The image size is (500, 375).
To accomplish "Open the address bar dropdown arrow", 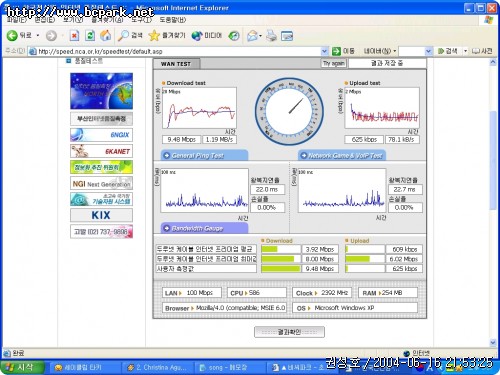I will [x=324, y=51].
